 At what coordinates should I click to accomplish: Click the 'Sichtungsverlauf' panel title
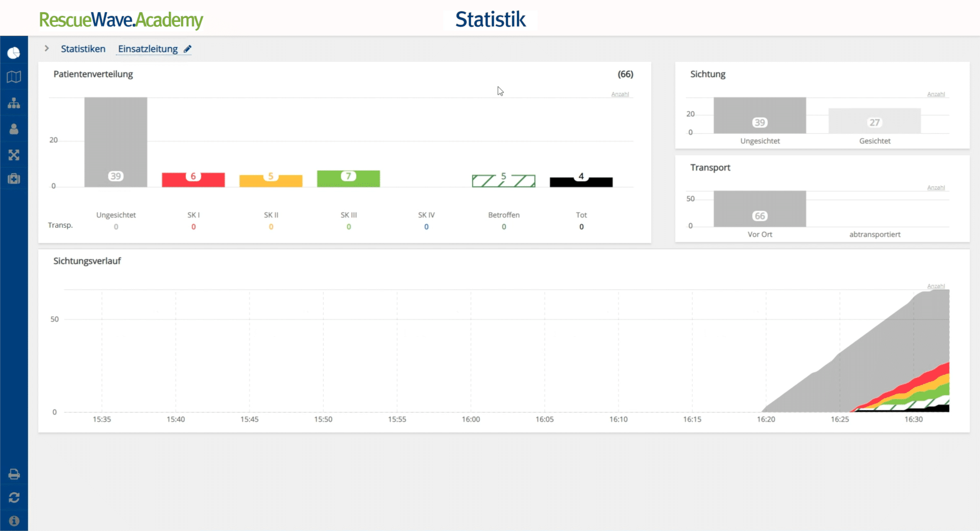pos(87,261)
